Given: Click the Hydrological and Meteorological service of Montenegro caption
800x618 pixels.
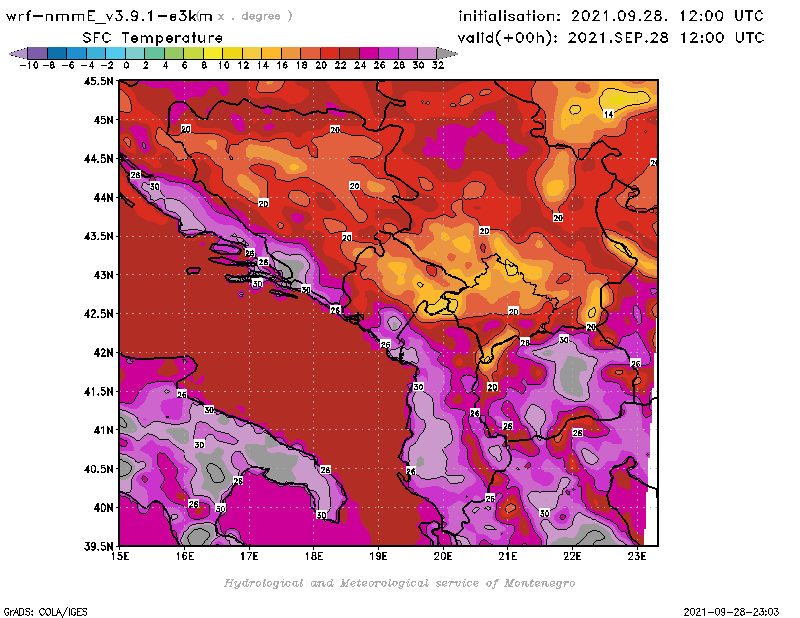Looking at the screenshot, I should pyautogui.click(x=399, y=583).
